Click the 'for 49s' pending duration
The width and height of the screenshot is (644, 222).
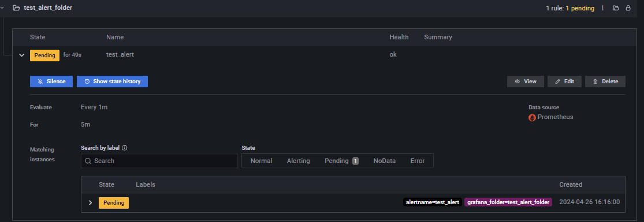[x=72, y=54]
